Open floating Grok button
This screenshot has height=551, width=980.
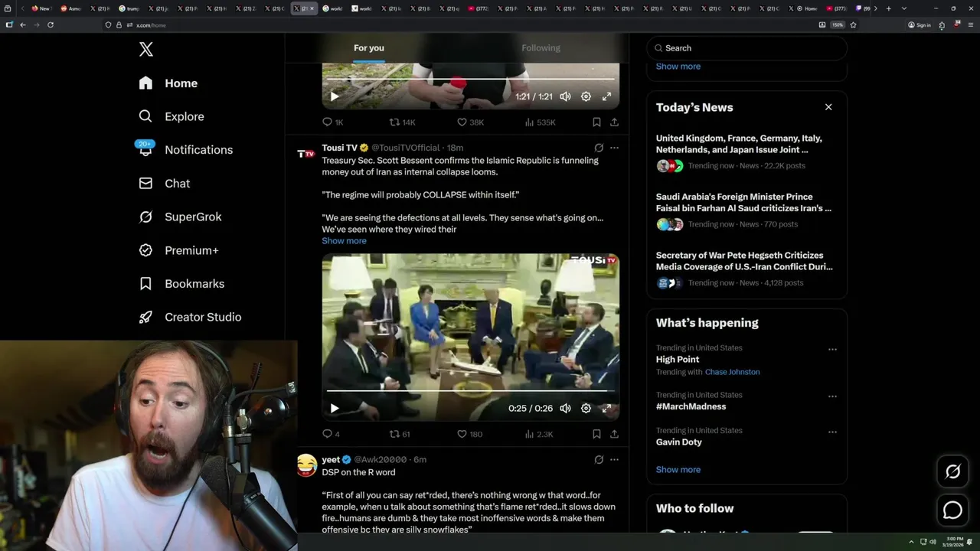pyautogui.click(x=952, y=471)
